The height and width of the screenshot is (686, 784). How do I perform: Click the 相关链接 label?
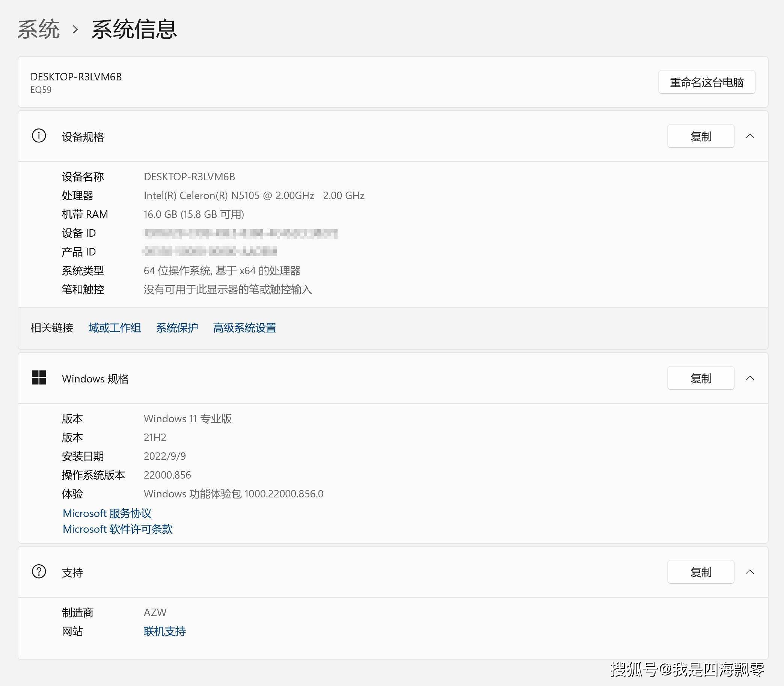pos(52,328)
